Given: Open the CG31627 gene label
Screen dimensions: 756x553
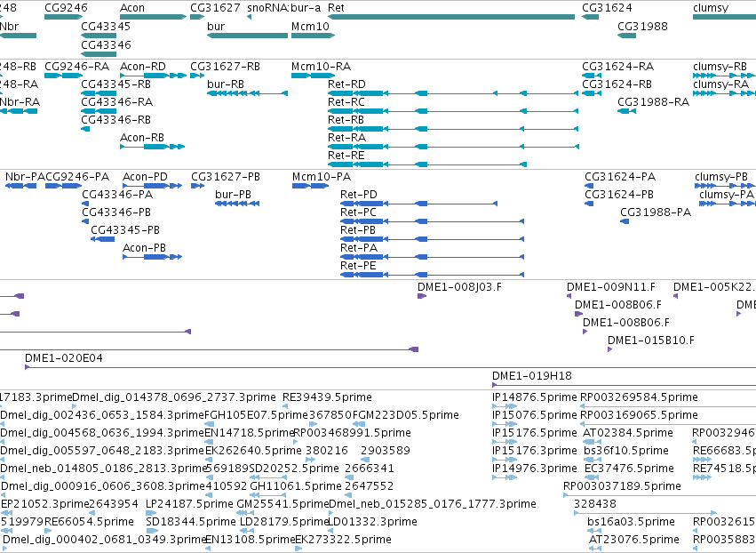Looking at the screenshot, I should tap(215, 8).
